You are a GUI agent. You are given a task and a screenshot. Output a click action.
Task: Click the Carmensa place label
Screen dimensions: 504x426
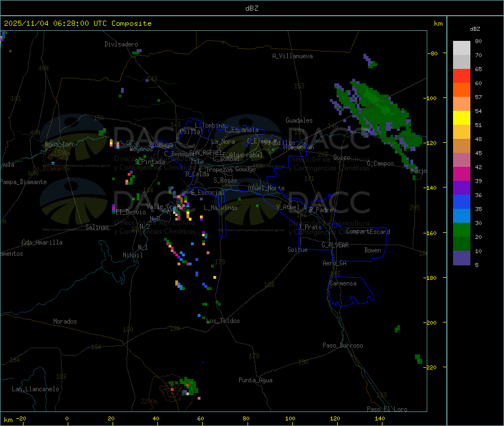(343, 283)
